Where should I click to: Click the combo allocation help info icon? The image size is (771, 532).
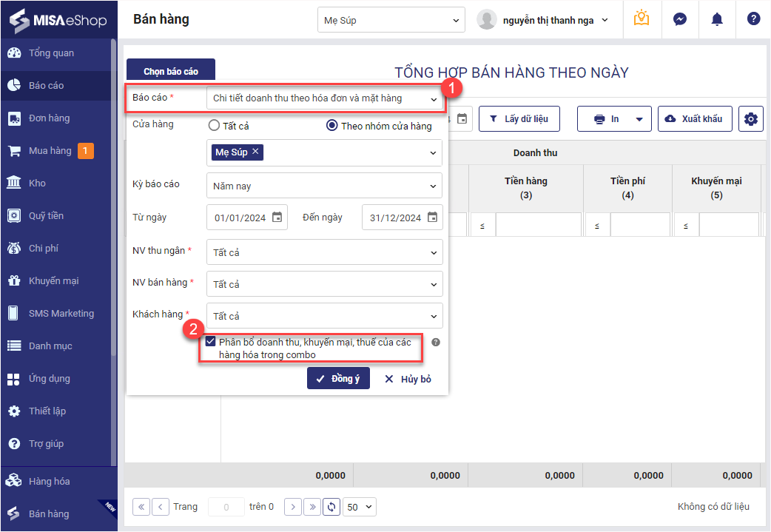tap(436, 342)
